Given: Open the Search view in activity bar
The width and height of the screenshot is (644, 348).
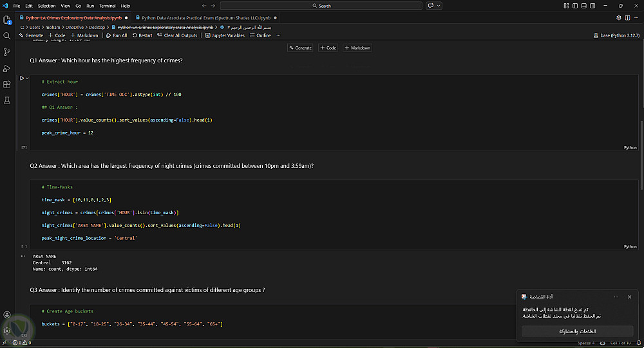Looking at the screenshot, I should tap(7, 36).
